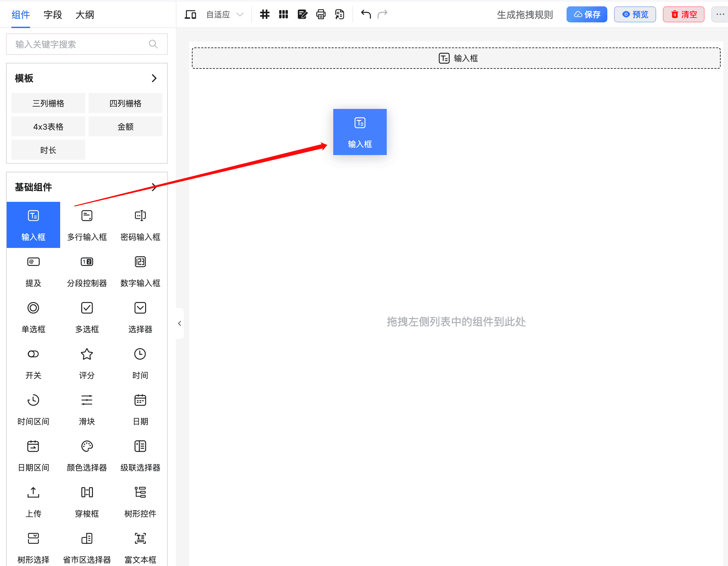The width and height of the screenshot is (728, 566).
Task: Select the 提及 mention component
Action: coord(33,271)
